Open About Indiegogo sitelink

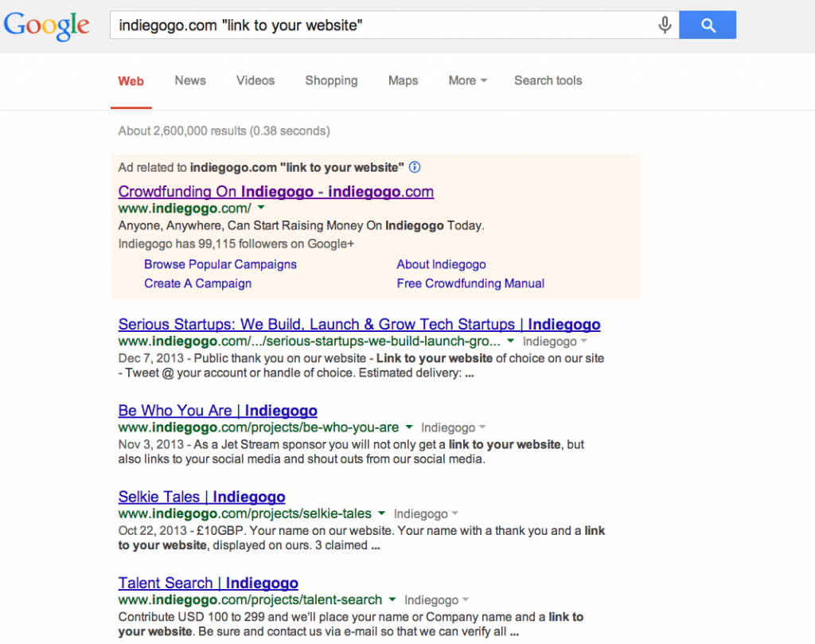441,264
